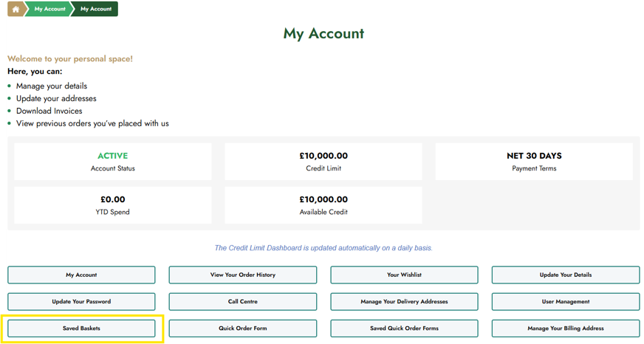
Task: Open Saved Quick Order Forms
Action: coord(404,328)
